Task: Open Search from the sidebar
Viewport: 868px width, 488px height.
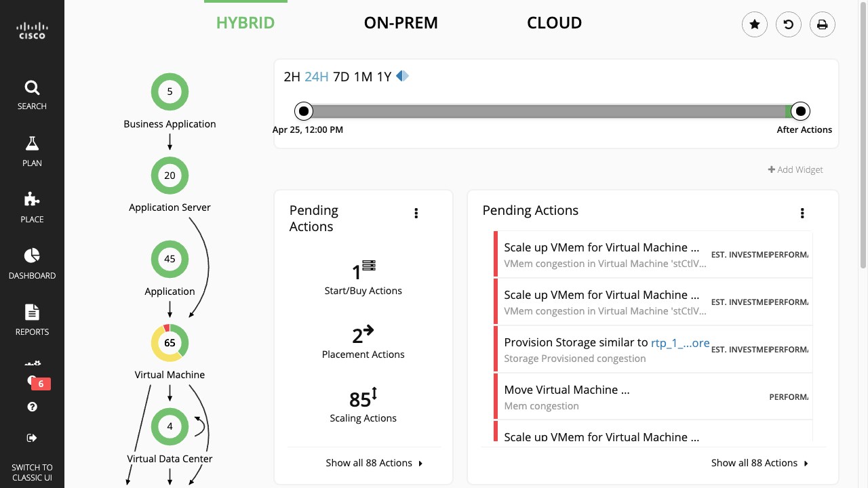Action: point(32,95)
